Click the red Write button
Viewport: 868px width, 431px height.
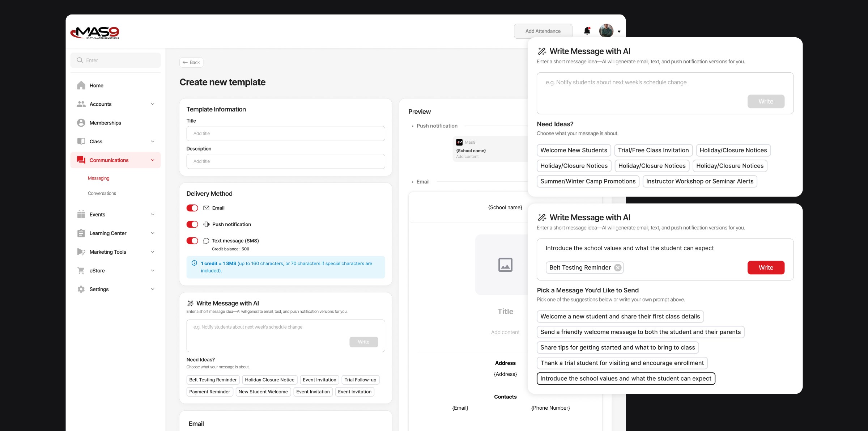pos(766,268)
